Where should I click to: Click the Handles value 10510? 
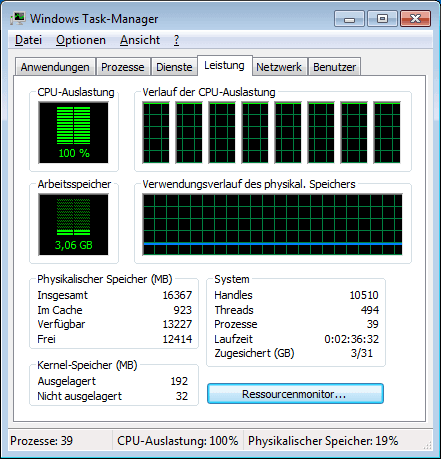click(364, 295)
